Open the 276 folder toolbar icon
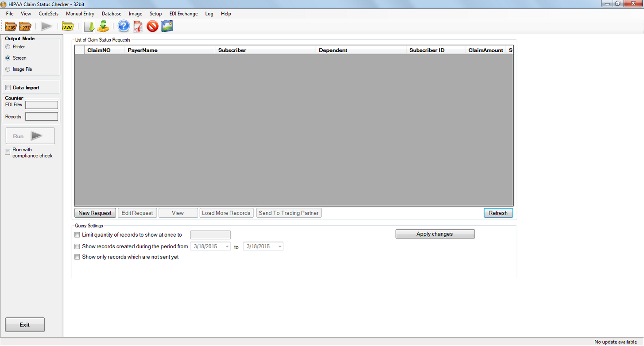 coord(11,27)
